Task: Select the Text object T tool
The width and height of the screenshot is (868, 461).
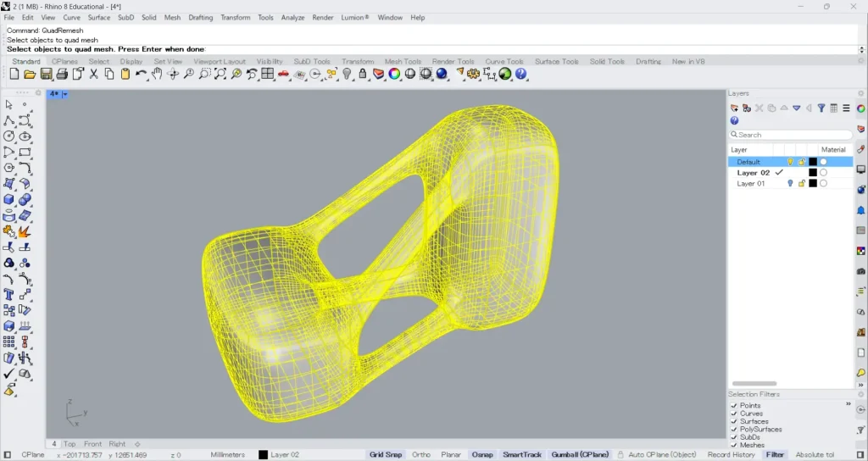Action: 8,294
